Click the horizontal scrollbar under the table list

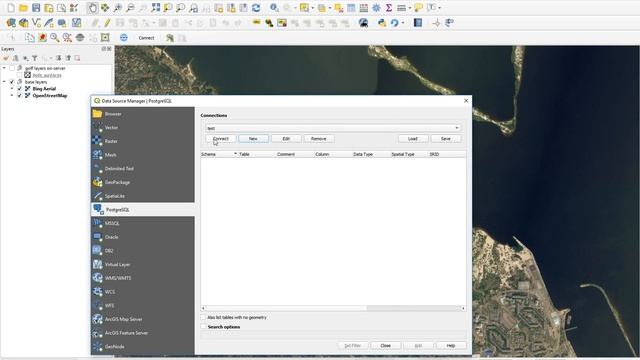(333, 308)
